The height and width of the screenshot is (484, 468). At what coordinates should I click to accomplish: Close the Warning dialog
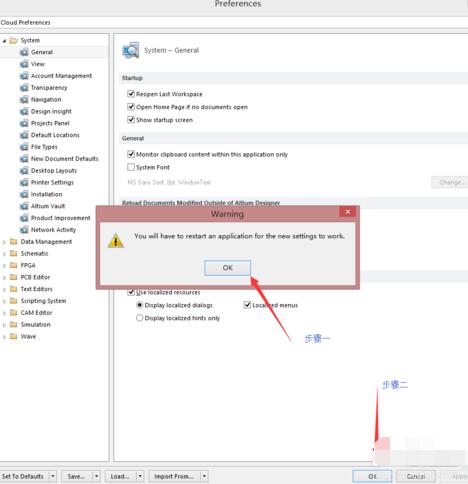coord(348,212)
